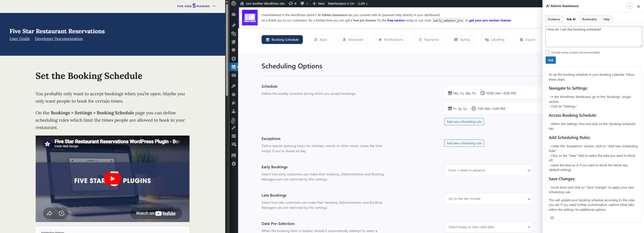Switch to the Payments tab
644x233 pixels.
click(428, 40)
